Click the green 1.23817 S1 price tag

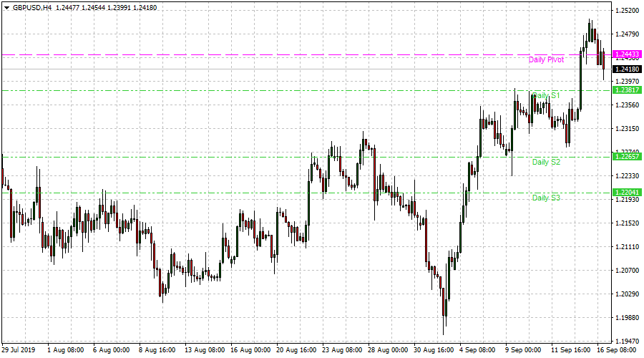point(627,90)
